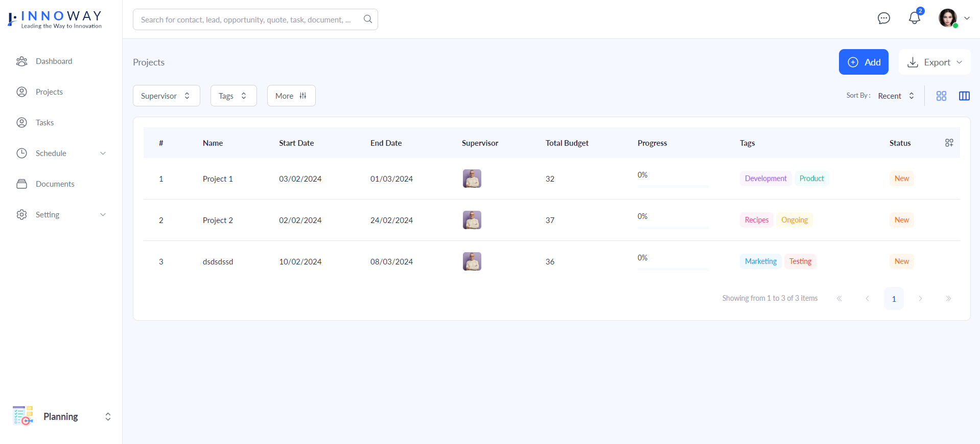
Task: Click the Add project button
Action: pos(864,62)
